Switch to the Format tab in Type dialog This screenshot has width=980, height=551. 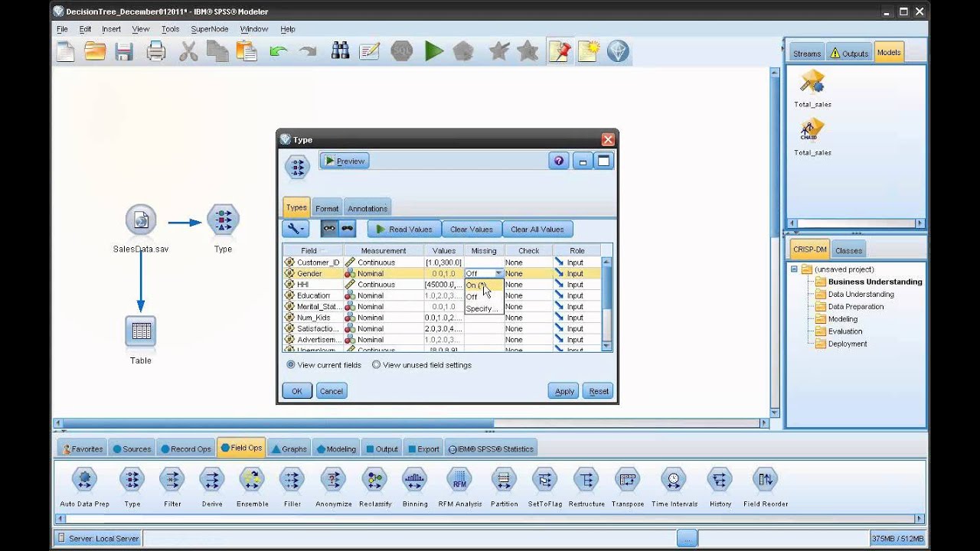click(327, 208)
